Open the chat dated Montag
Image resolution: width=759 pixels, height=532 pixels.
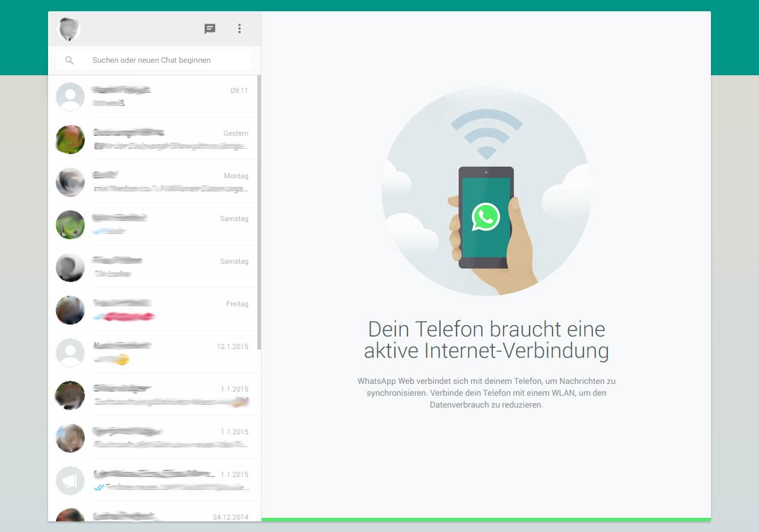coord(153,182)
